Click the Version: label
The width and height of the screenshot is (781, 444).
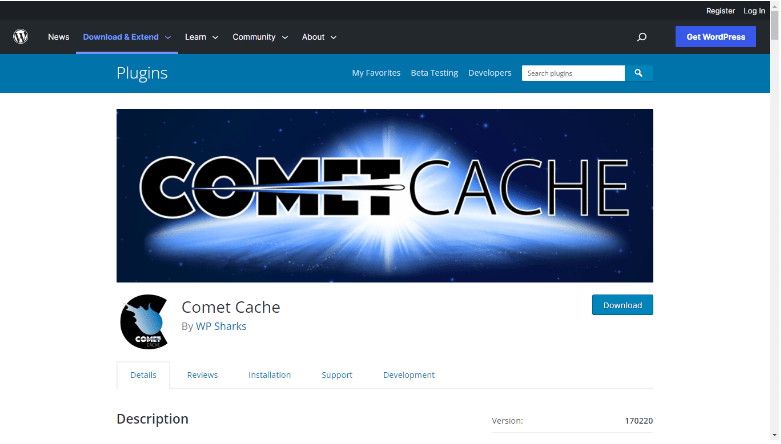[507, 421]
